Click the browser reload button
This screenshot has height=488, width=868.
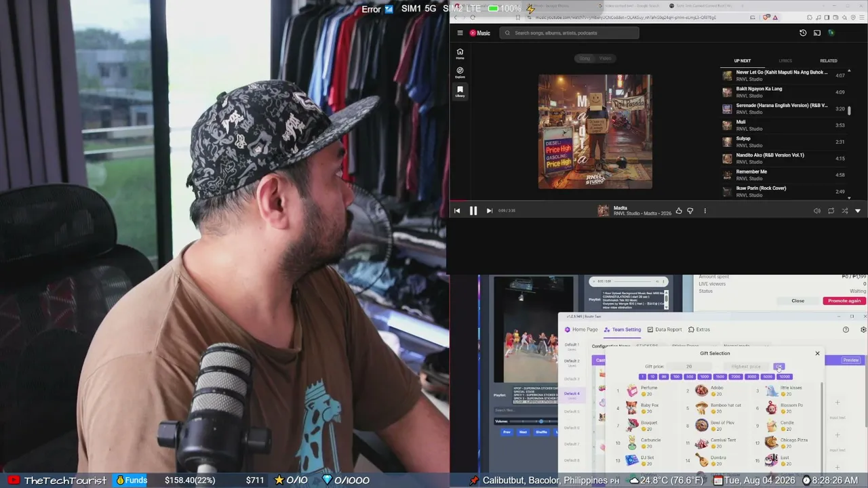(473, 18)
